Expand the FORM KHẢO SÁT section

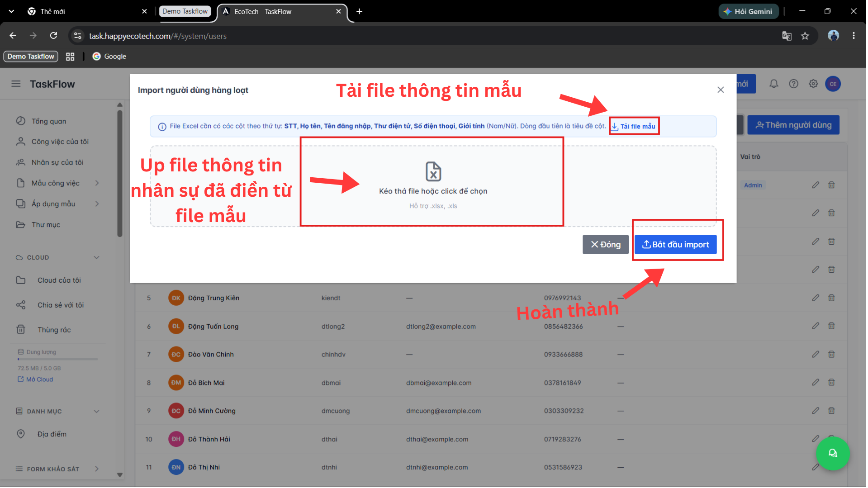pos(97,469)
